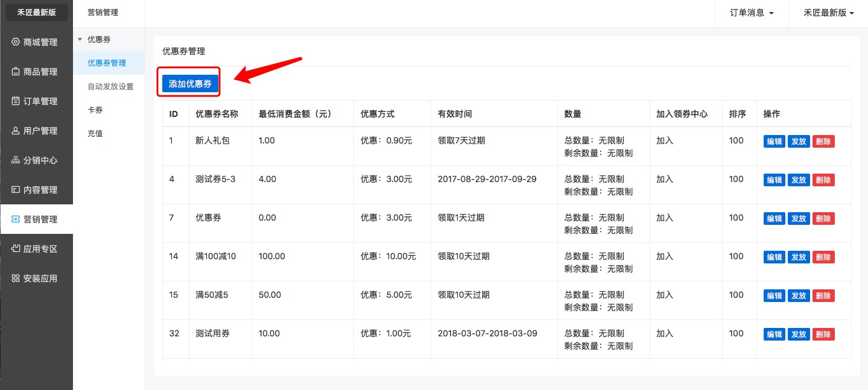
Task: Go to 充值 submenu item
Action: coord(95,134)
